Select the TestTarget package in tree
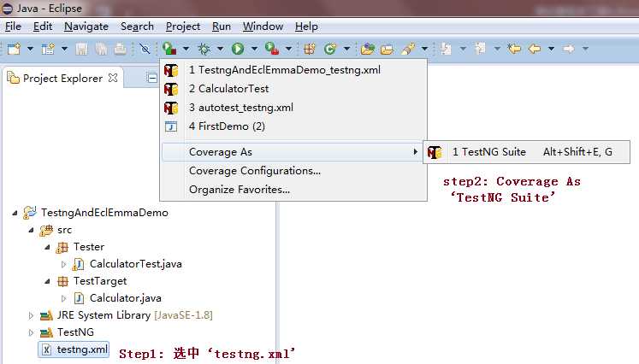This screenshot has width=639, height=364. click(x=92, y=281)
